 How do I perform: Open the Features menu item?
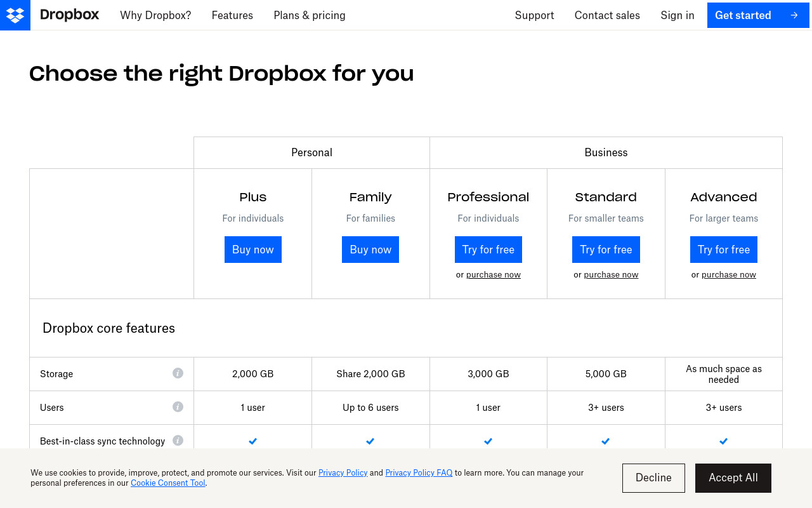click(232, 15)
